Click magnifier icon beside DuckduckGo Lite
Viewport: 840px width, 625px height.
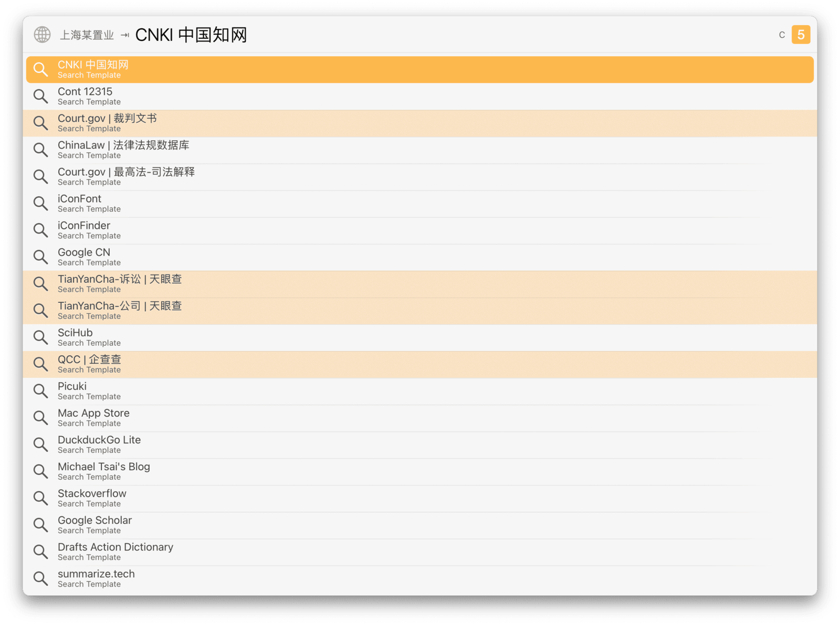tap(40, 444)
